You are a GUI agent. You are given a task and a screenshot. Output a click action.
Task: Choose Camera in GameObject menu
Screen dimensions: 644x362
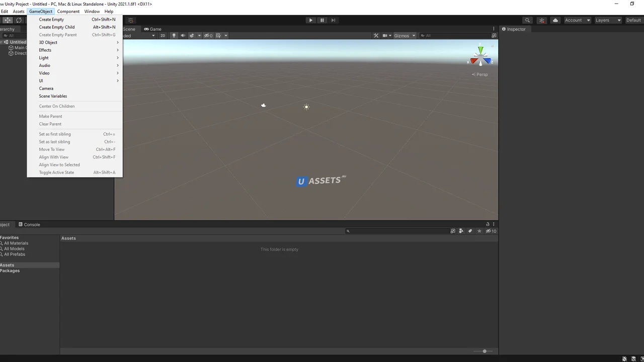point(74,88)
